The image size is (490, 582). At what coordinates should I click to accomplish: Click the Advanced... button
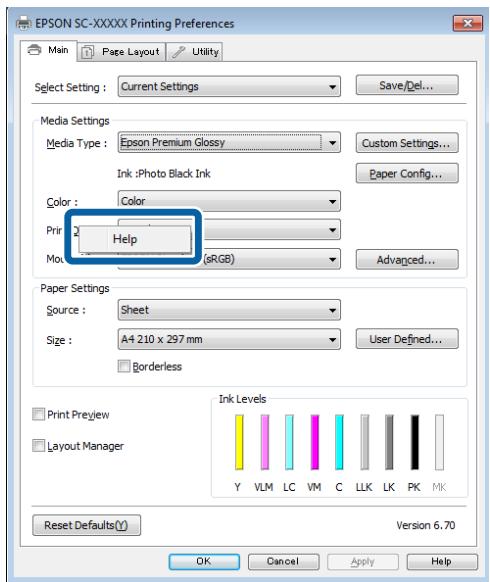coord(407,259)
